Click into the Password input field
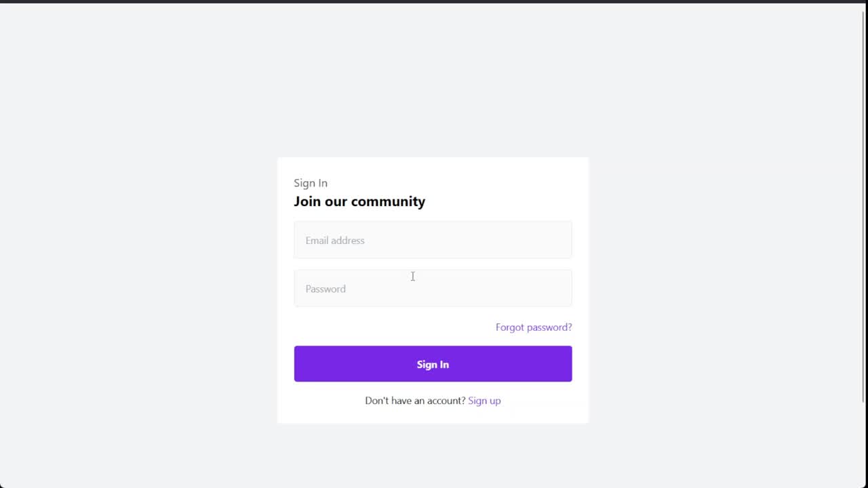The height and width of the screenshot is (488, 868). pos(433,288)
